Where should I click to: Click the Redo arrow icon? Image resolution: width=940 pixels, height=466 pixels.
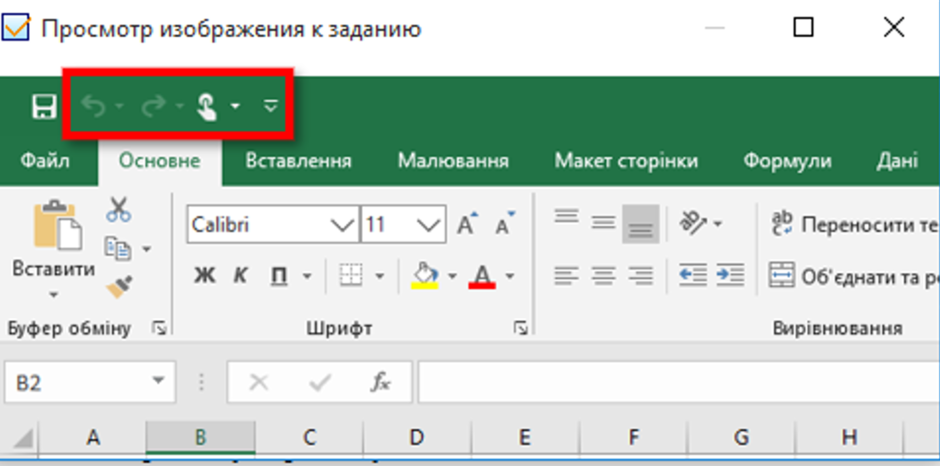tap(153, 106)
